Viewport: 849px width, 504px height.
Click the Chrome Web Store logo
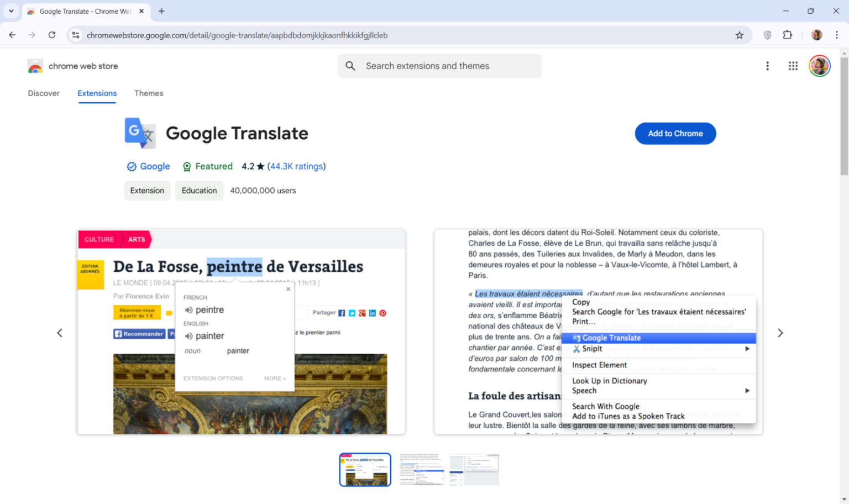[x=35, y=66]
